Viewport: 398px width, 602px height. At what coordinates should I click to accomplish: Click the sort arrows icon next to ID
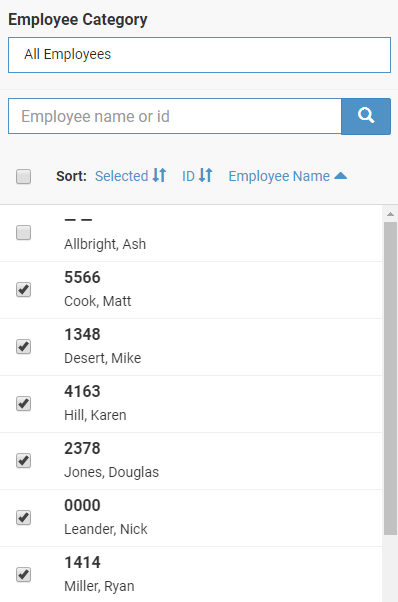(206, 175)
